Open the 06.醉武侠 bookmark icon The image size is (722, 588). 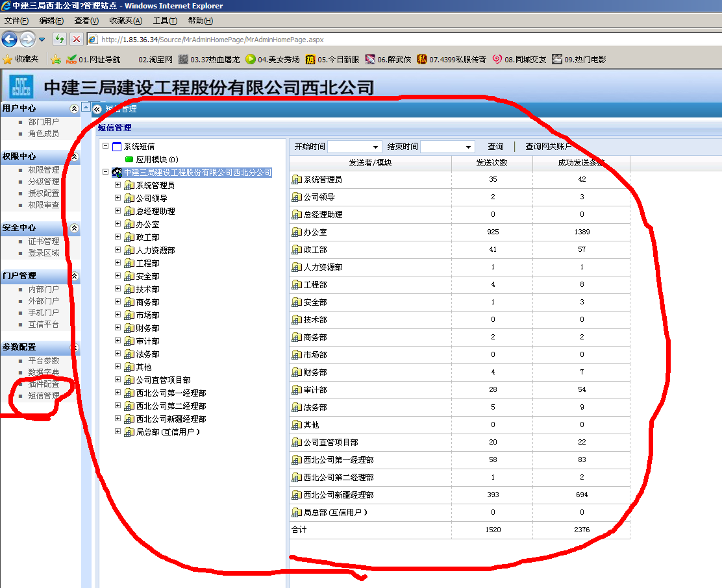pyautogui.click(x=369, y=59)
